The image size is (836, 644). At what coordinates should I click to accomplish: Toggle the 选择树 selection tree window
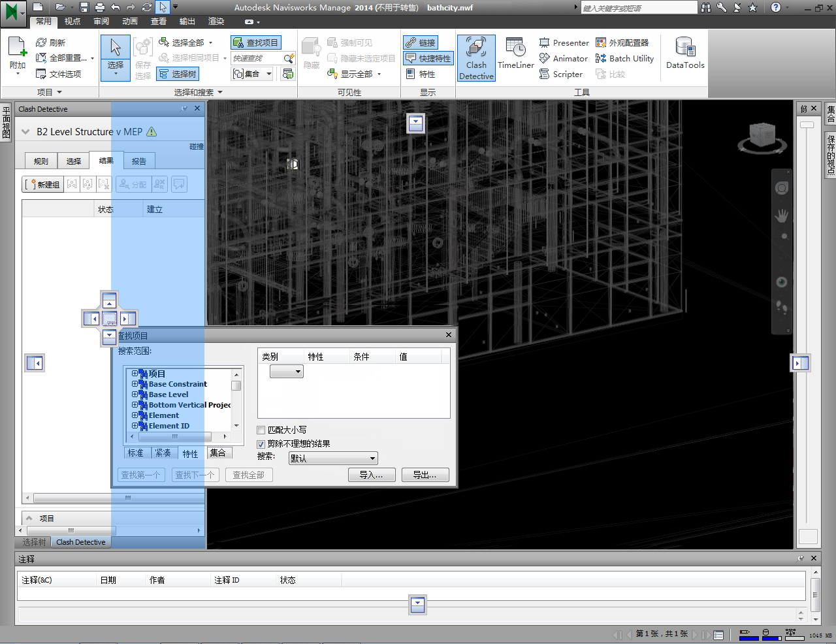tap(178, 74)
